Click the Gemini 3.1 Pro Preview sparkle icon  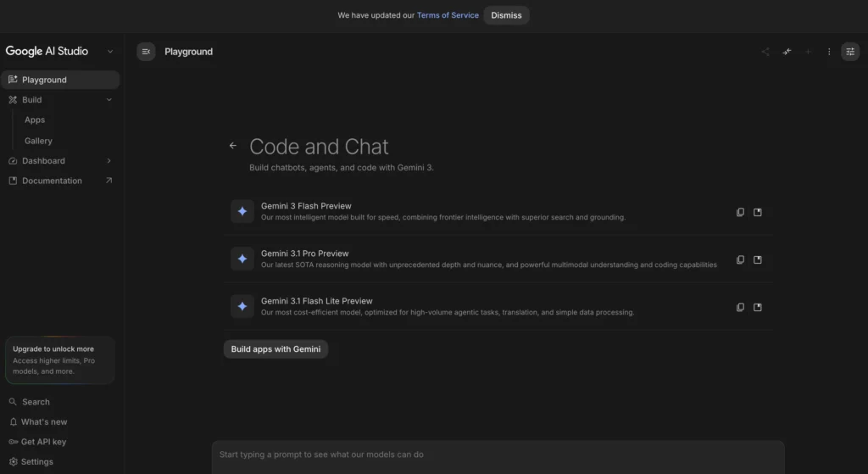(x=242, y=259)
